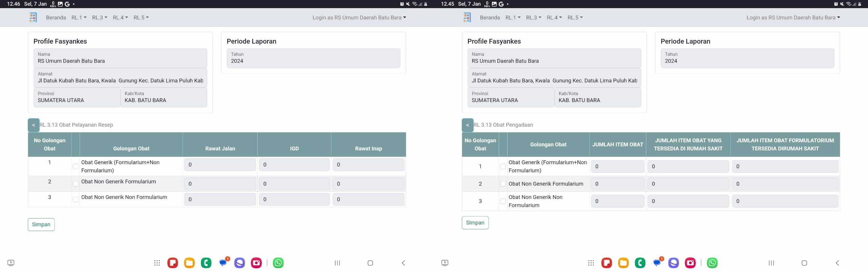This screenshot has height=271, width=868.
Task: Open the yellow My Files folder in left dock
Action: [x=189, y=263]
